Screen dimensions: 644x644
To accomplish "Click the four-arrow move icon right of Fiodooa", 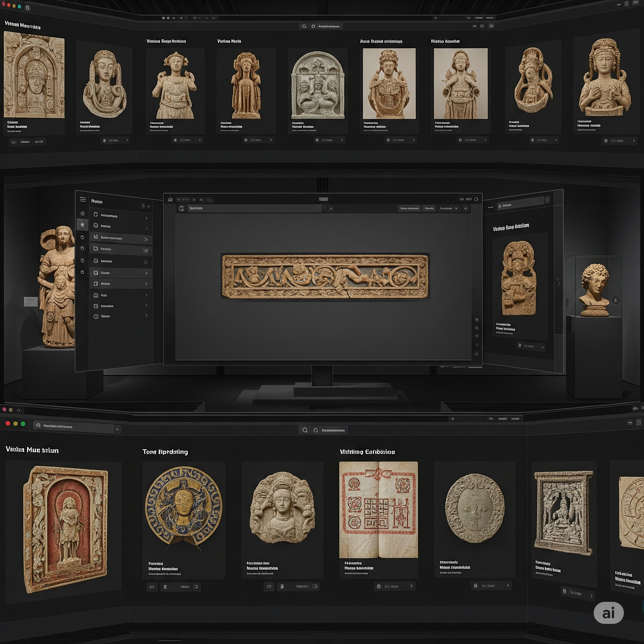I will (465, 208).
